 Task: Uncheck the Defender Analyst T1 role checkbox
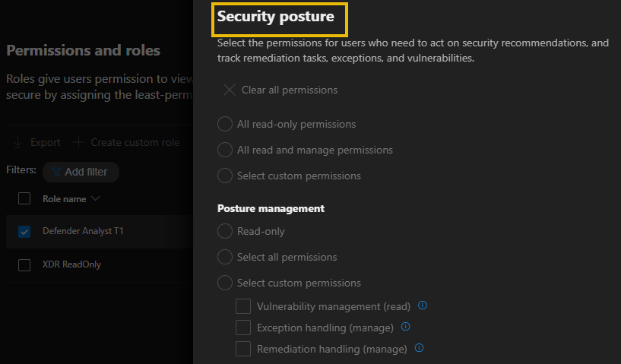click(24, 231)
